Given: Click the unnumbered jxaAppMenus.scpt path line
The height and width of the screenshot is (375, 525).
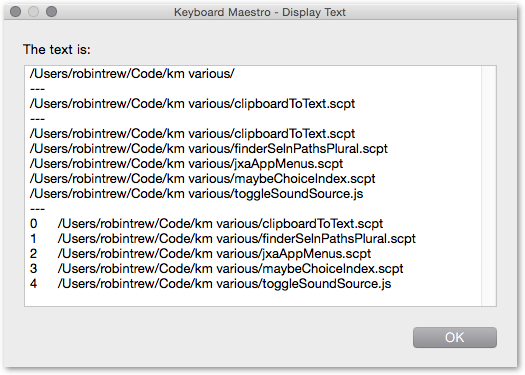Looking at the screenshot, I should point(186,164).
